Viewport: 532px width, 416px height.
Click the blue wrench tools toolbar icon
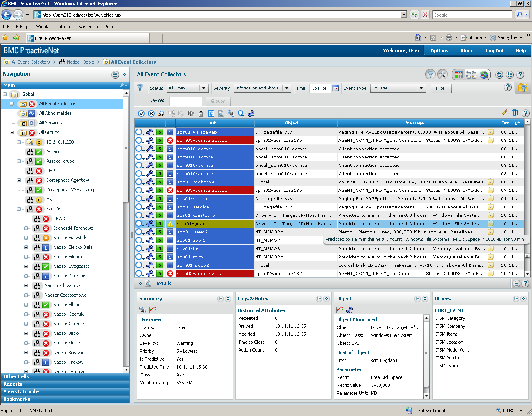pos(251,114)
